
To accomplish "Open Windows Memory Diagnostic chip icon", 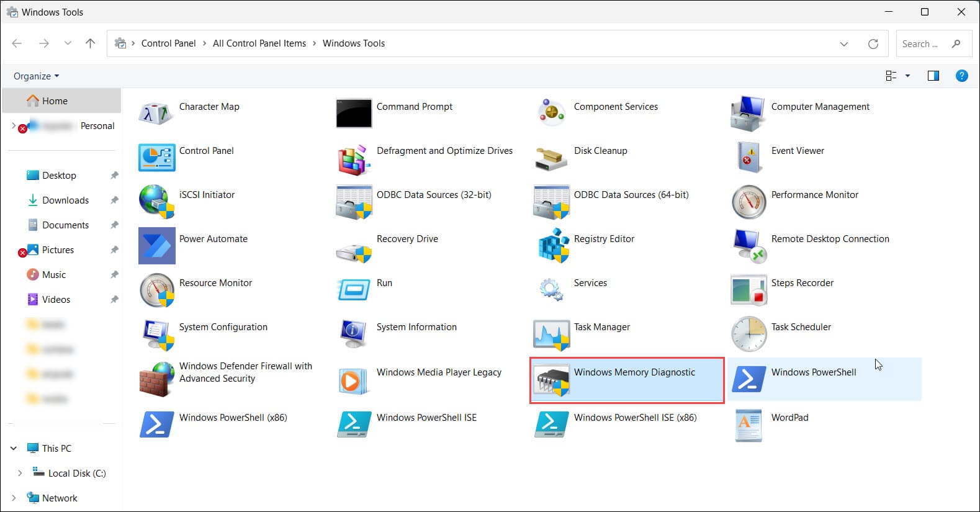I will tap(551, 380).
